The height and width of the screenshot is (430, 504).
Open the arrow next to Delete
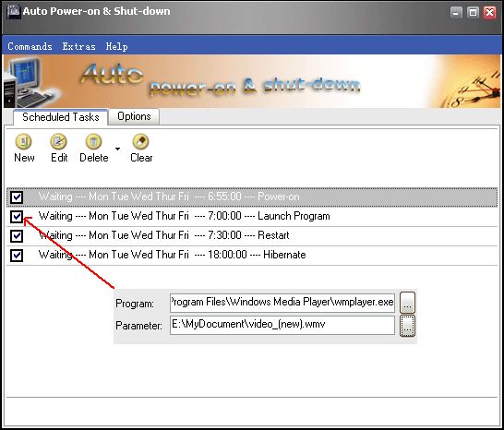pyautogui.click(x=117, y=149)
